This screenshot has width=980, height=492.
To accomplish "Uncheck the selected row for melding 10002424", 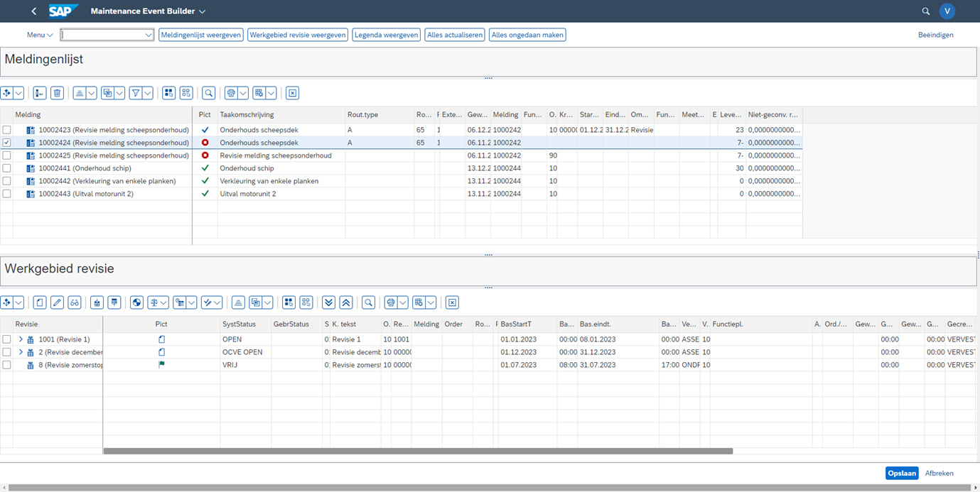I will click(7, 142).
